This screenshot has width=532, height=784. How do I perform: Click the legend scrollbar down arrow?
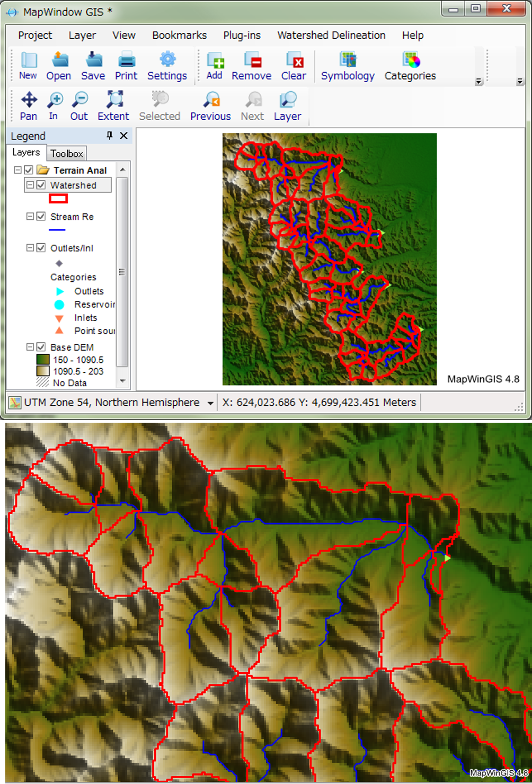pos(122,381)
